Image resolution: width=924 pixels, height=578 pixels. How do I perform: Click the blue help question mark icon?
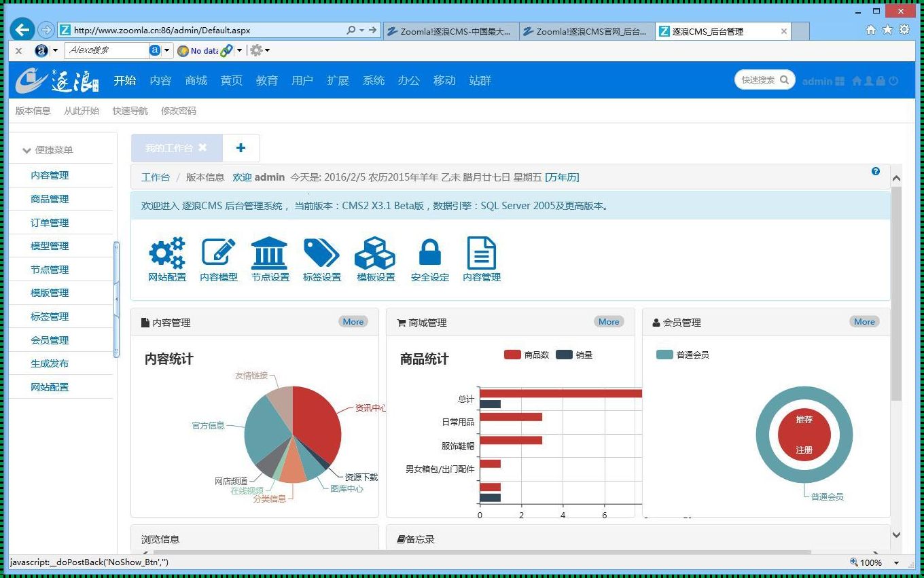(x=876, y=171)
